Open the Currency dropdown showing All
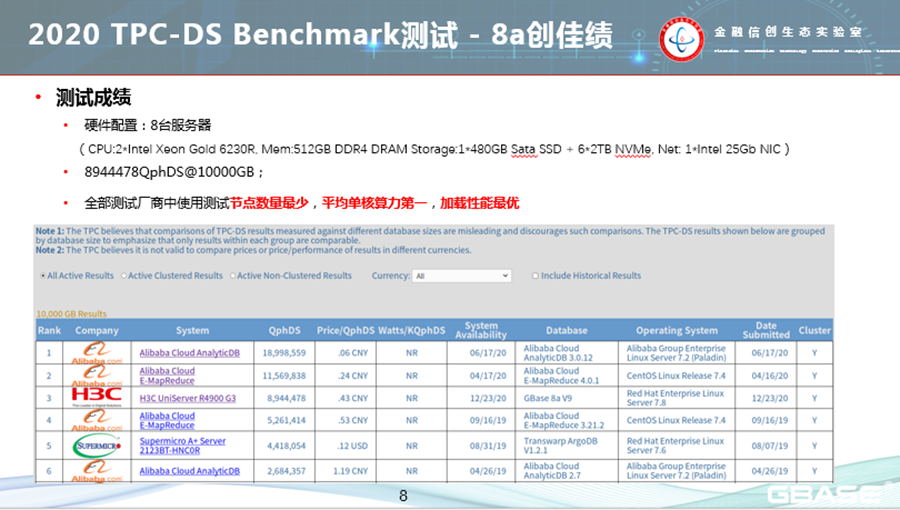Screen dimensions: 900x510 (461, 276)
